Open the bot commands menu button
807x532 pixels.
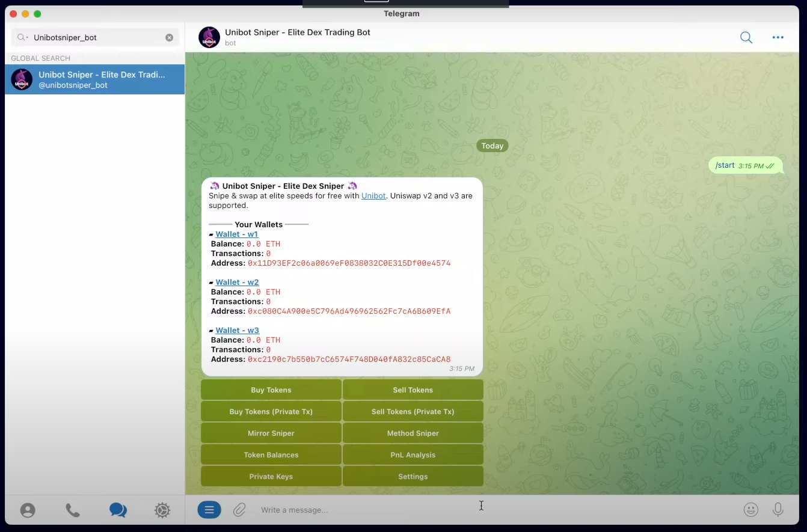[x=209, y=510]
